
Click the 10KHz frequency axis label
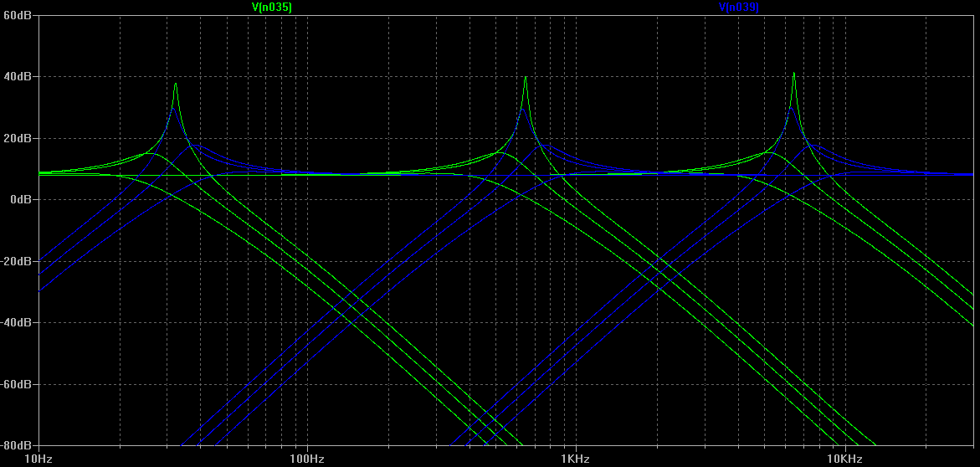[x=844, y=459]
